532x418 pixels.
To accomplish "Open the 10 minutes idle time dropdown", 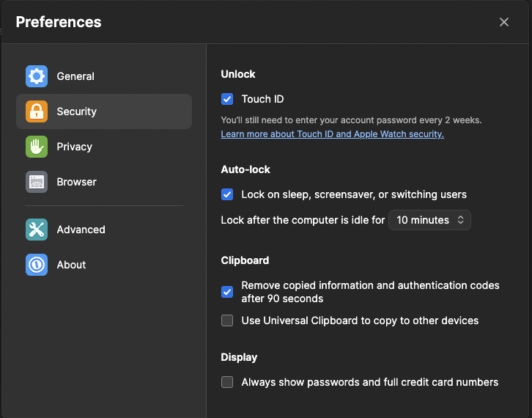I will 429,220.
